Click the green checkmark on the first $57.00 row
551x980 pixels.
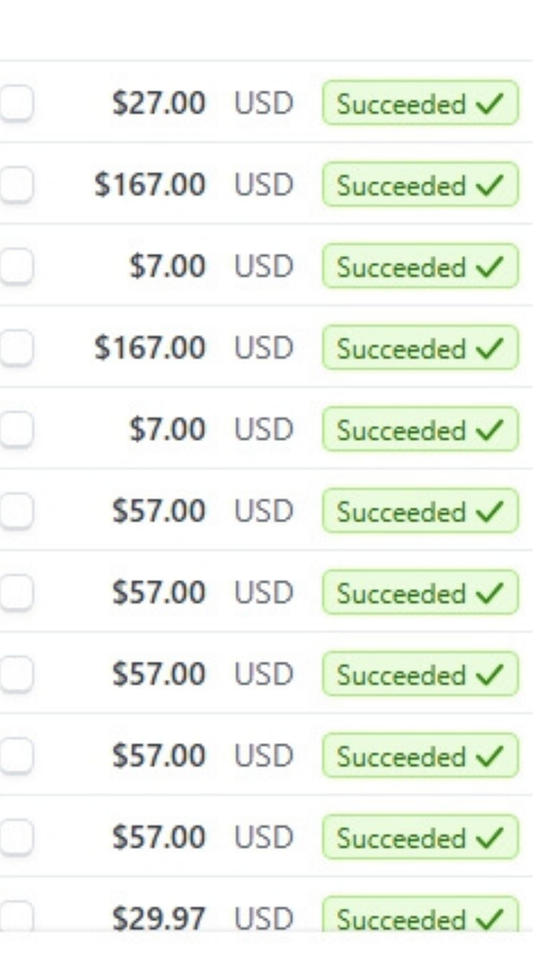coord(489,512)
